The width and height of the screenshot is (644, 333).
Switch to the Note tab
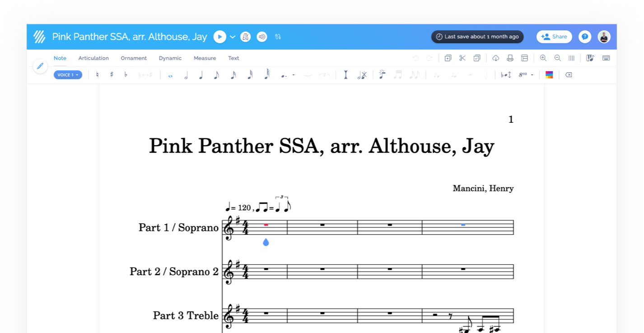coord(60,58)
